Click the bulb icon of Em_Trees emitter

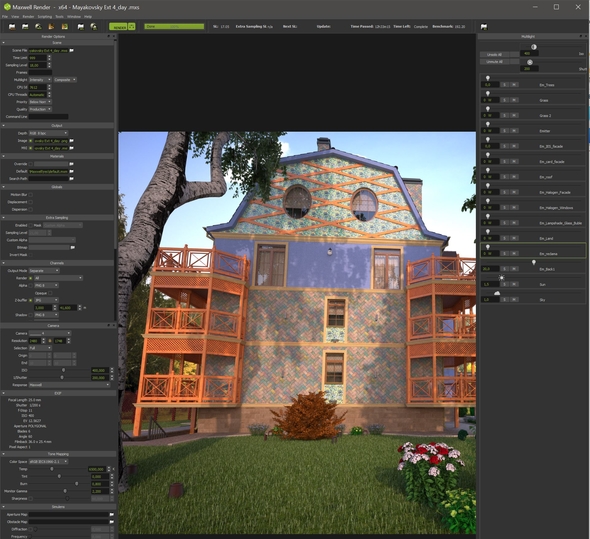click(x=488, y=78)
